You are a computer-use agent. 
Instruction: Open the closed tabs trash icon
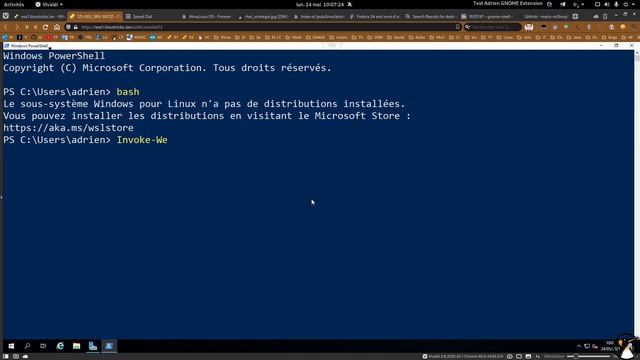[605, 16]
